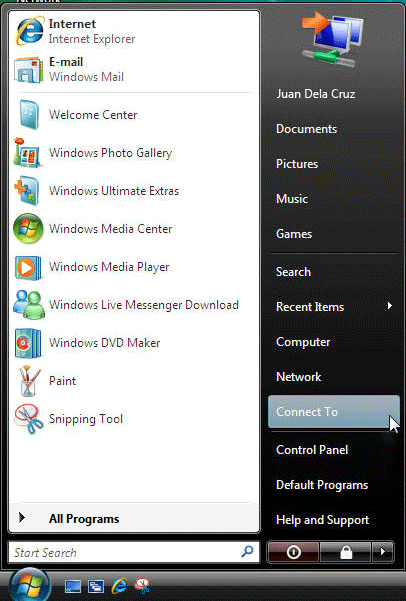
Task: Lock the computer with the lock button
Action: coord(346,552)
